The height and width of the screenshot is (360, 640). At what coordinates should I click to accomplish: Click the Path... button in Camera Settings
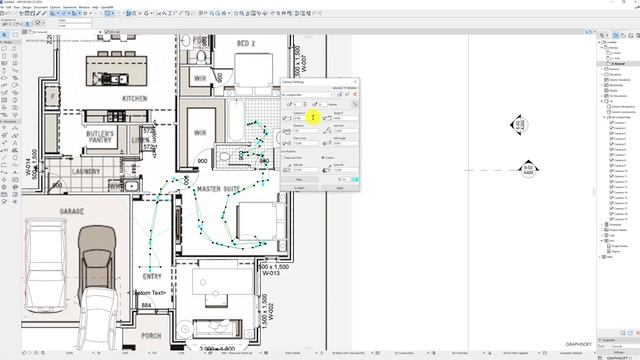300,180
